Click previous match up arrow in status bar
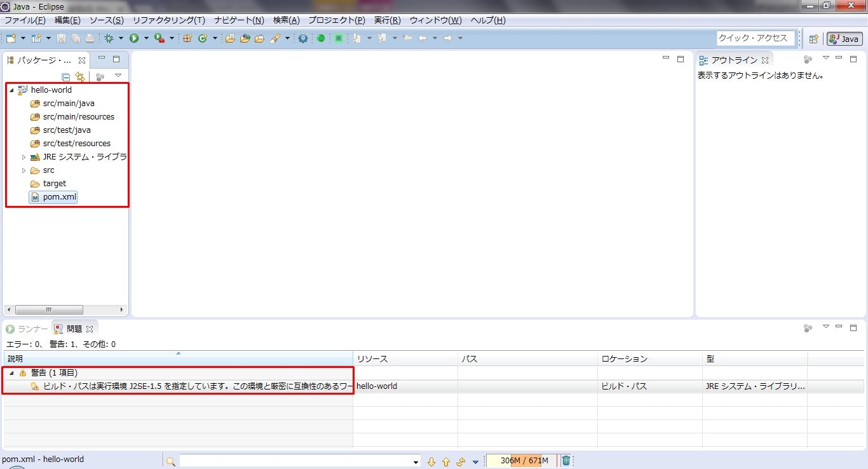The height and width of the screenshot is (469, 868). pos(446,461)
